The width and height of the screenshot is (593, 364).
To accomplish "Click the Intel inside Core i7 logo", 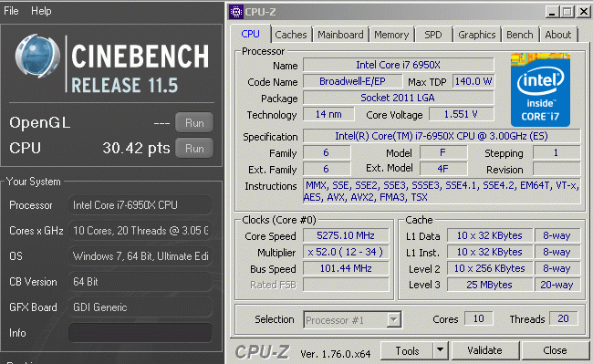I will point(540,90).
